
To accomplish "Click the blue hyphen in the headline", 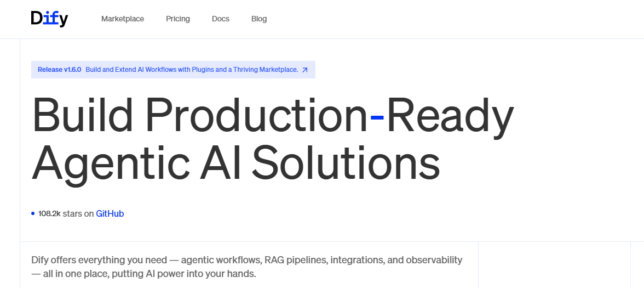I will click(x=377, y=118).
